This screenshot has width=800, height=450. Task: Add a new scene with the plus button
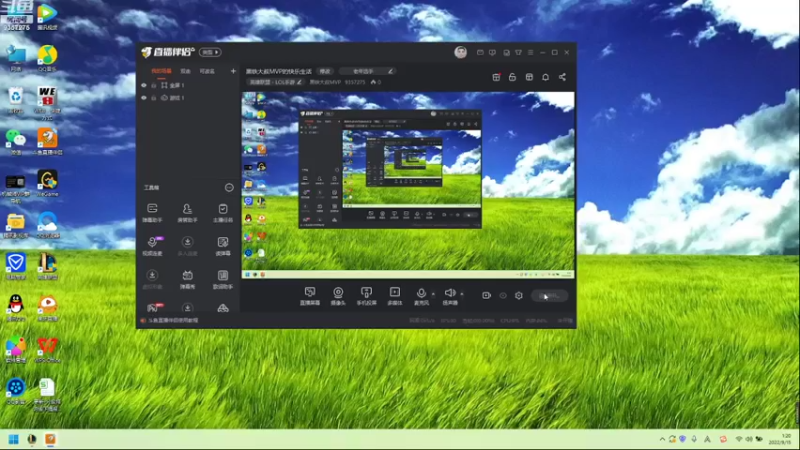233,71
